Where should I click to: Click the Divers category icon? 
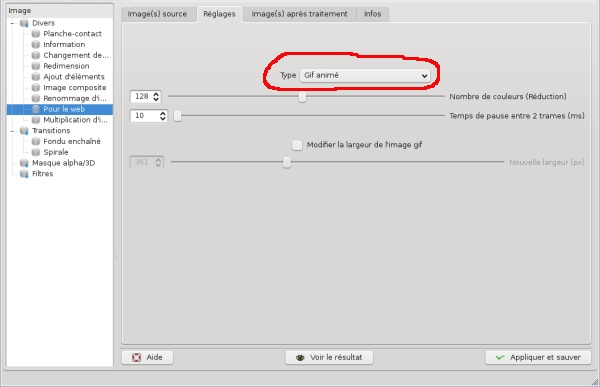click(24, 23)
